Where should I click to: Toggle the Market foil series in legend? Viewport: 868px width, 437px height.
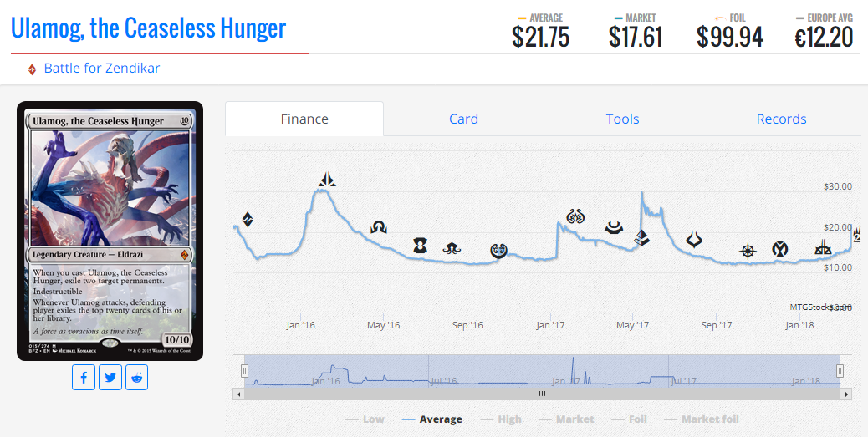(x=701, y=419)
